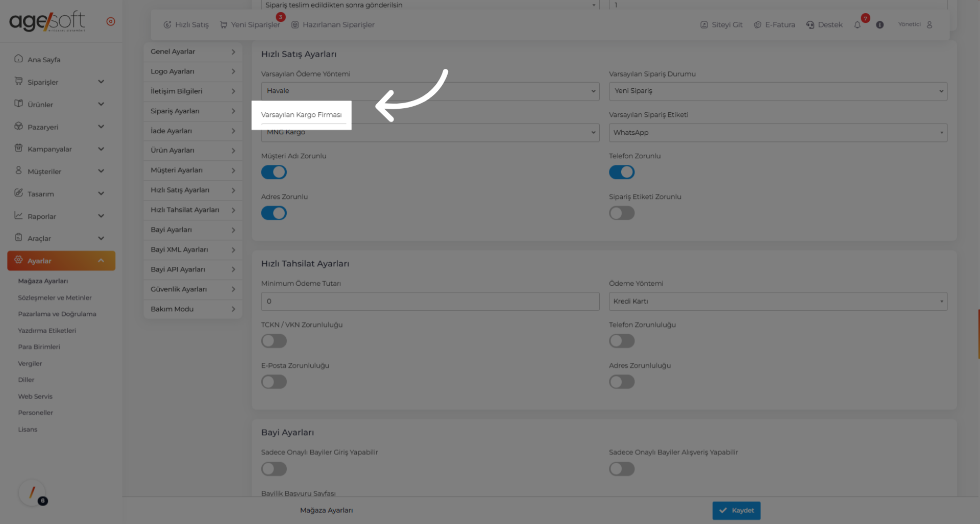
Task: Open Varsayılan Sipariş Durumu dropdown
Action: point(777,91)
